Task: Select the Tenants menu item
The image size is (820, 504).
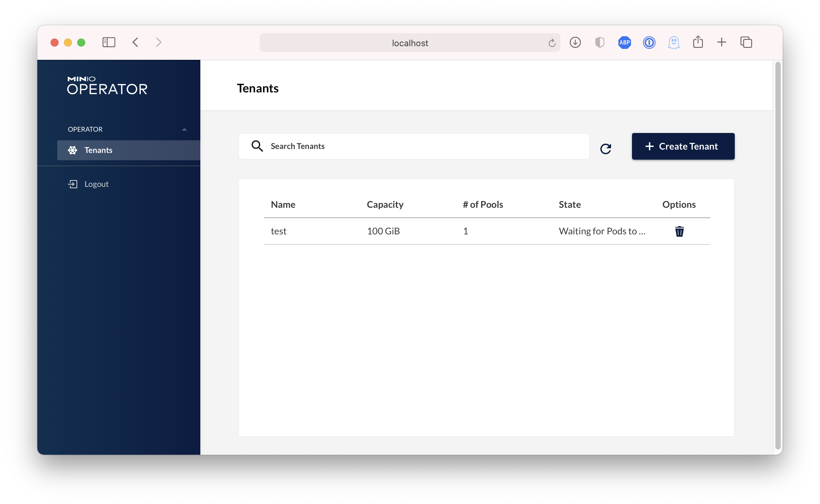Action: [x=99, y=150]
